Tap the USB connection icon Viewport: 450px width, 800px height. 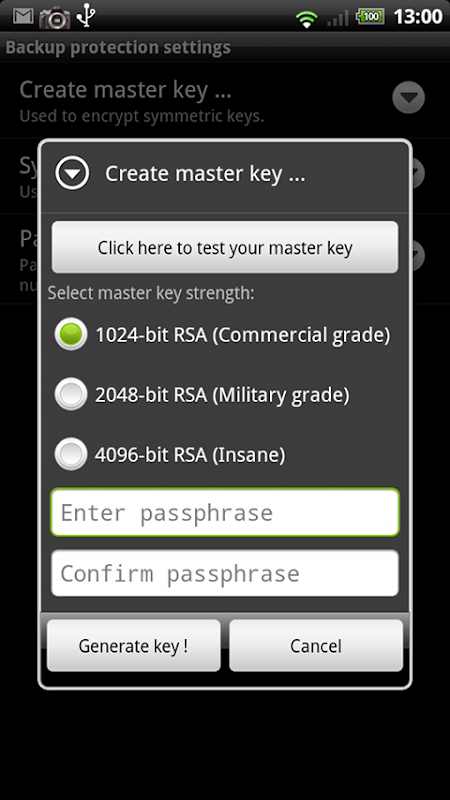click(x=86, y=16)
